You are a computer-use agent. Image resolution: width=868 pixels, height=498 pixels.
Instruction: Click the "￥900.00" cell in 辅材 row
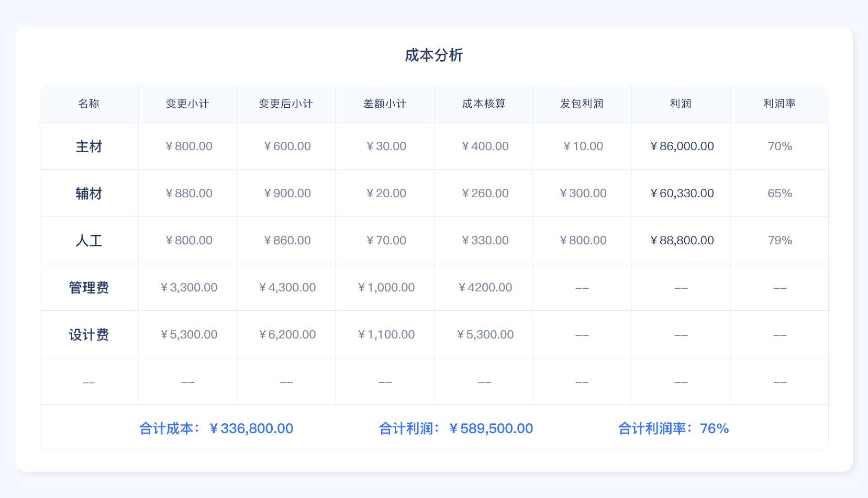pos(286,194)
